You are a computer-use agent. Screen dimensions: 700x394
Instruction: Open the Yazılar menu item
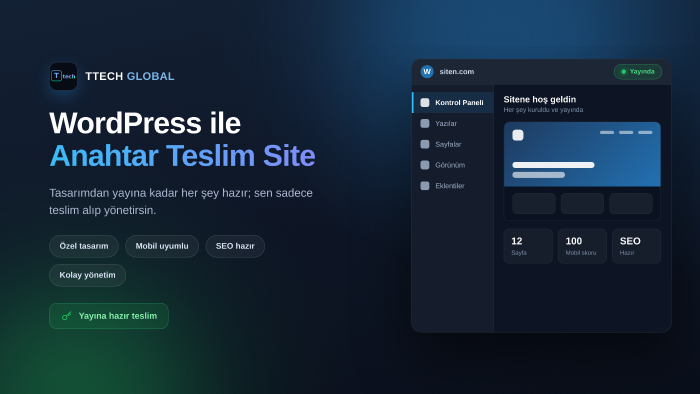pyautogui.click(x=453, y=123)
